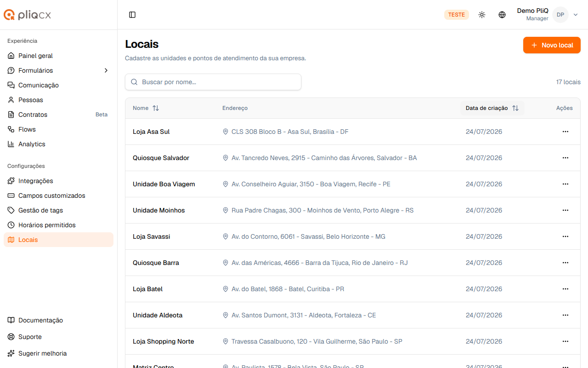Go to Painel geral in sidebar
This screenshot has height=368, width=588.
click(x=58, y=56)
